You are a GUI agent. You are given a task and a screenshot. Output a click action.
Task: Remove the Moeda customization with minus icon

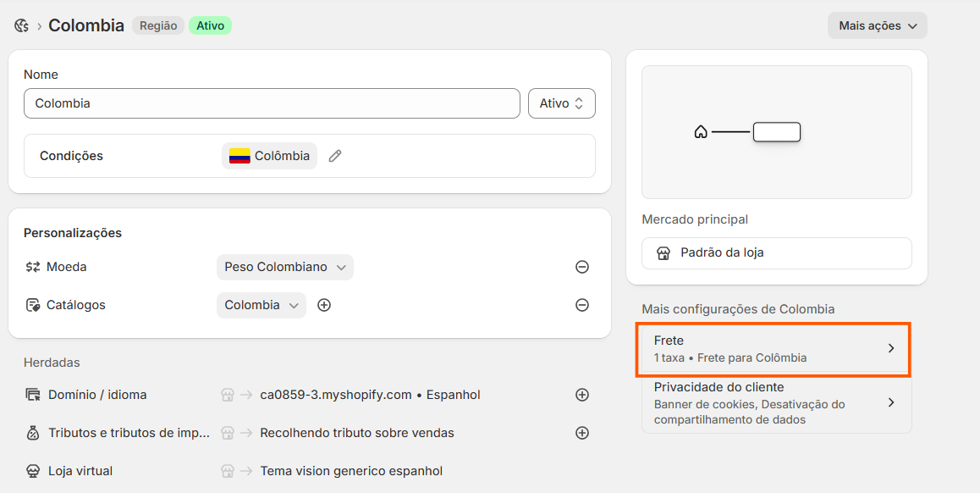pyautogui.click(x=582, y=267)
